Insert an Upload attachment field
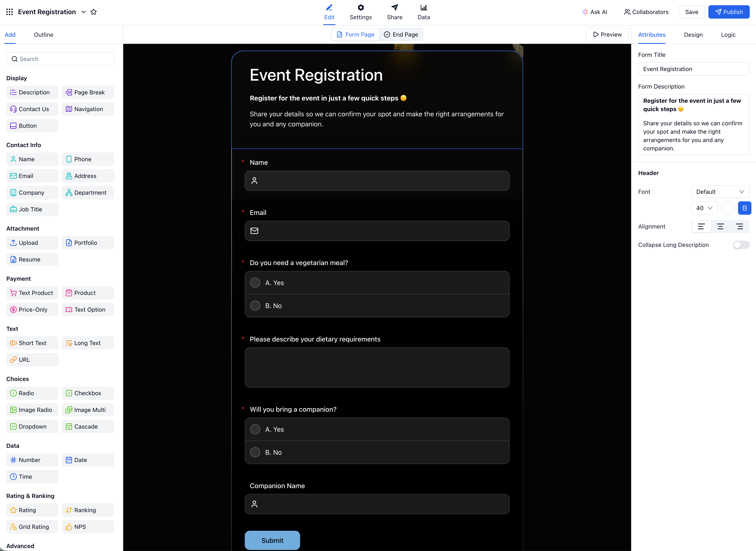 (32, 242)
